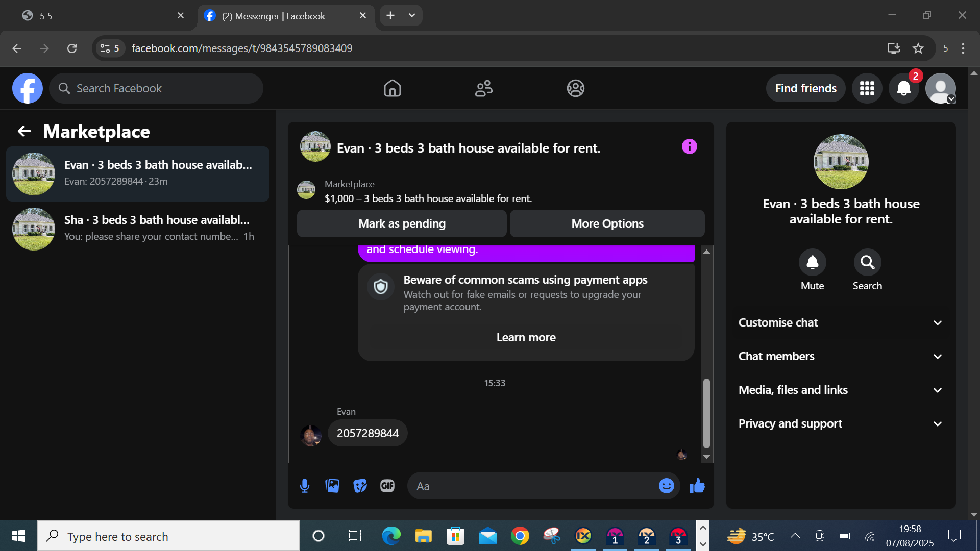Click the chat message scrollbar thumb

(x=706, y=413)
